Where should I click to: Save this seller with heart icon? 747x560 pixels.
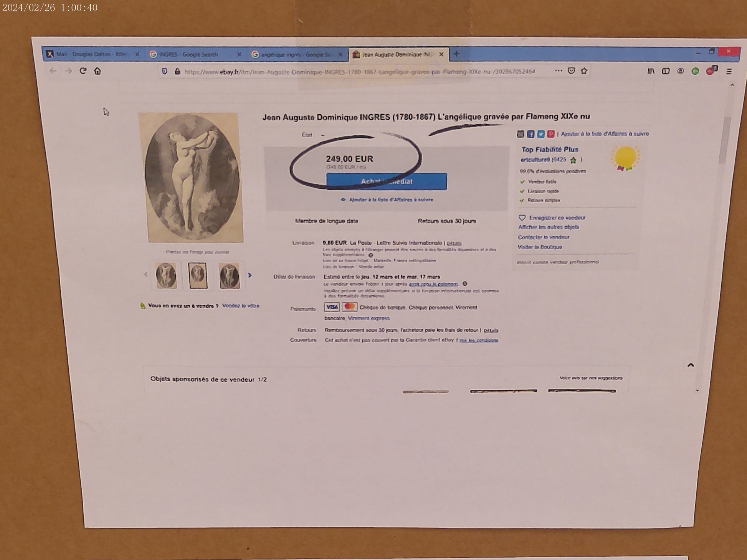coord(522,217)
